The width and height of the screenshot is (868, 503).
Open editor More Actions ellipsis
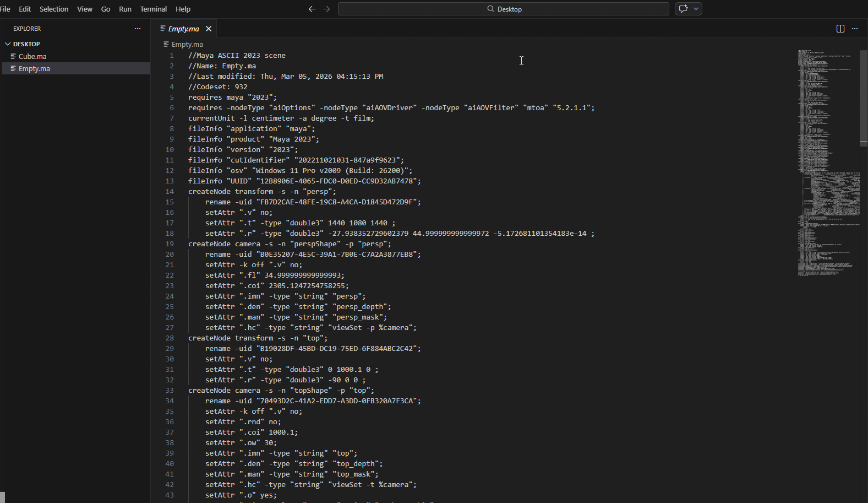(x=855, y=29)
